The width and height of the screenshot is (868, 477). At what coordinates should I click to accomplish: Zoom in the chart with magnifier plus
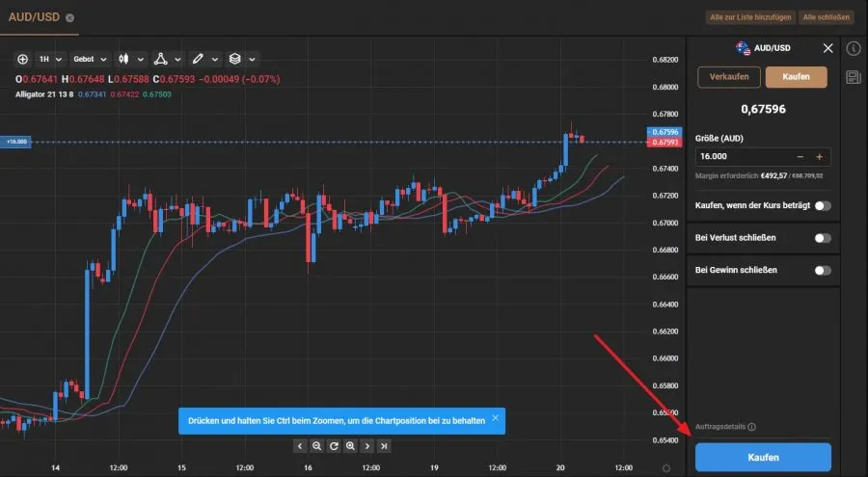350,446
